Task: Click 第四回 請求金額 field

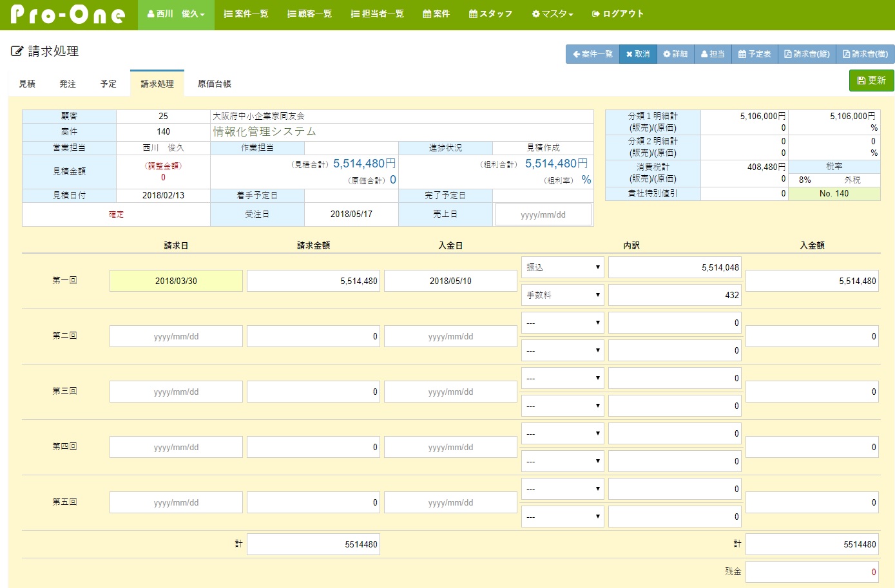Action: tap(313, 447)
